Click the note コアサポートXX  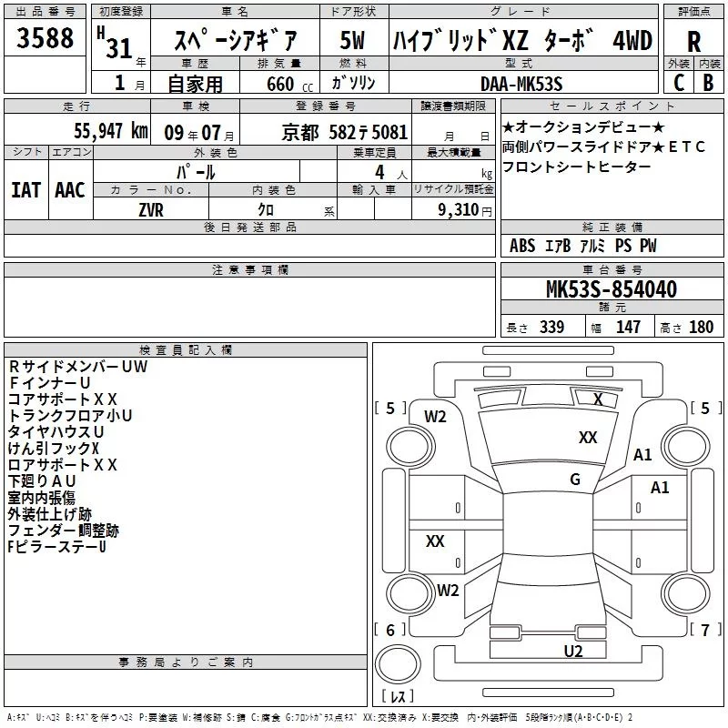[63, 399]
